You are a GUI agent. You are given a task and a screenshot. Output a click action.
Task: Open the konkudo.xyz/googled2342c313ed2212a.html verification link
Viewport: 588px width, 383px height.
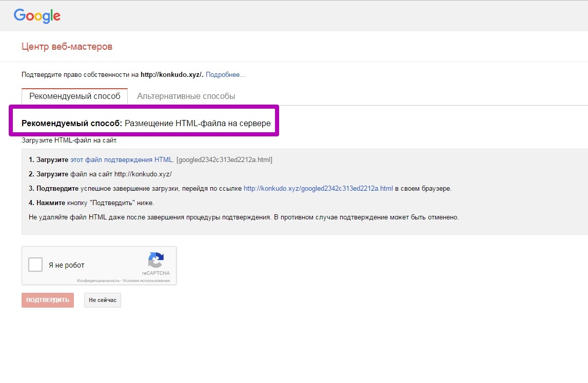319,189
